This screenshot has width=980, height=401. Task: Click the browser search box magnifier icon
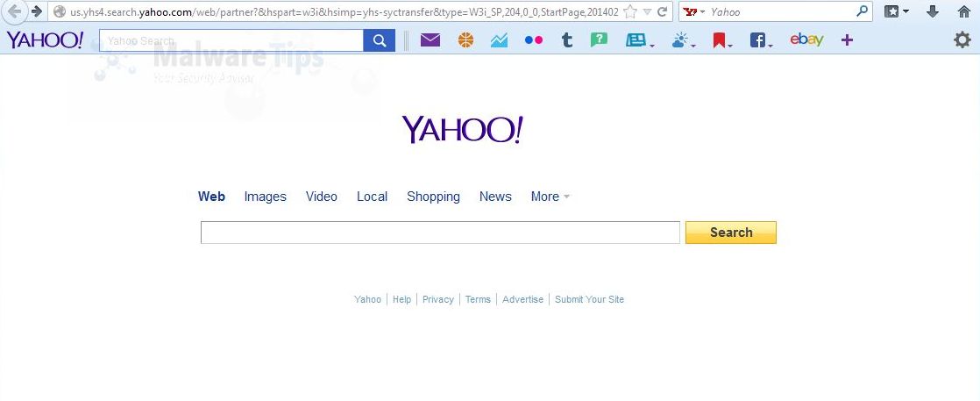(x=862, y=11)
